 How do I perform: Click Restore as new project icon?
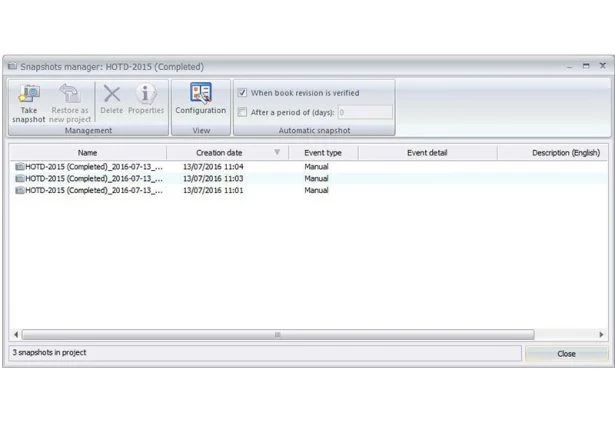[x=69, y=95]
